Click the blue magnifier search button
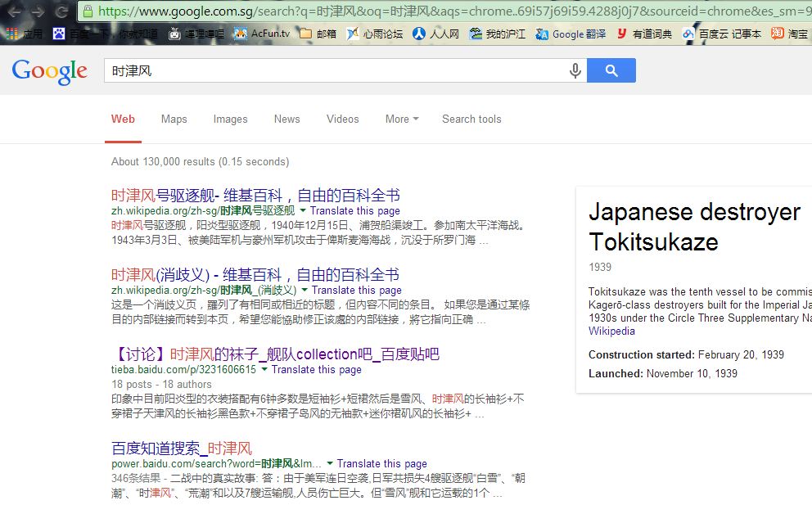 tap(611, 70)
